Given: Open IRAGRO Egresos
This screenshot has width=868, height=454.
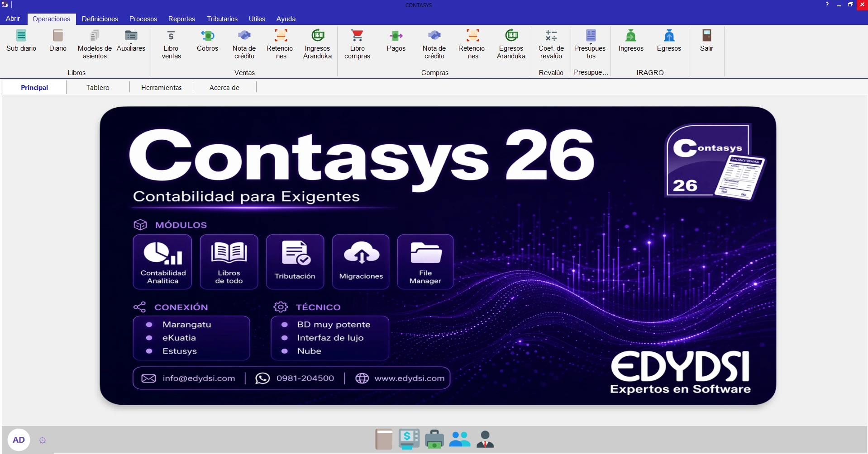Looking at the screenshot, I should click(x=669, y=41).
